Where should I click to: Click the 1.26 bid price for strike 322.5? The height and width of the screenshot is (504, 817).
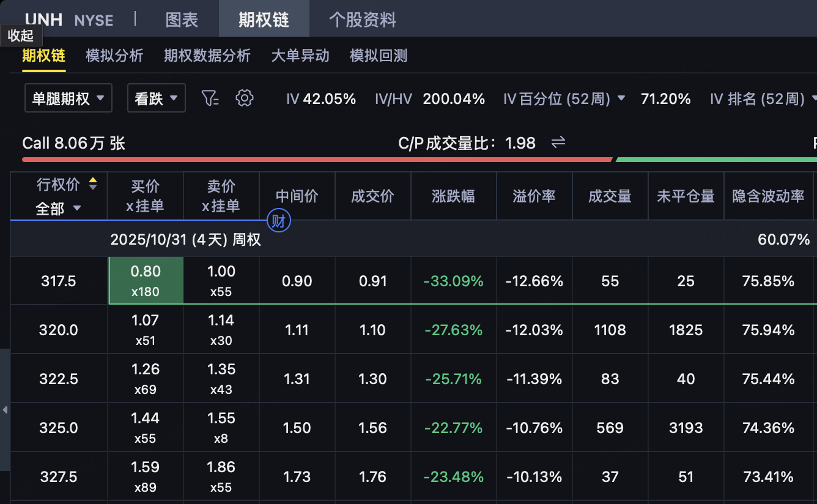pos(146,369)
